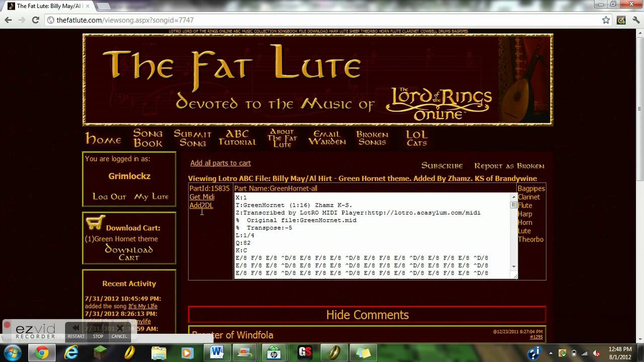644x362 pixels.
Task: Select the Horn instrument
Action: point(525,223)
